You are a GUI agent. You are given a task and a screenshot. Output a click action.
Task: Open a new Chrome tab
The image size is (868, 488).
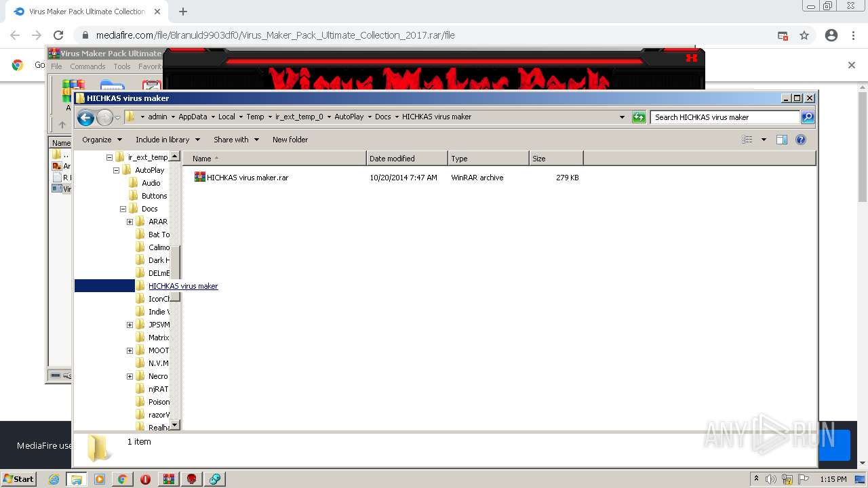(x=182, y=12)
